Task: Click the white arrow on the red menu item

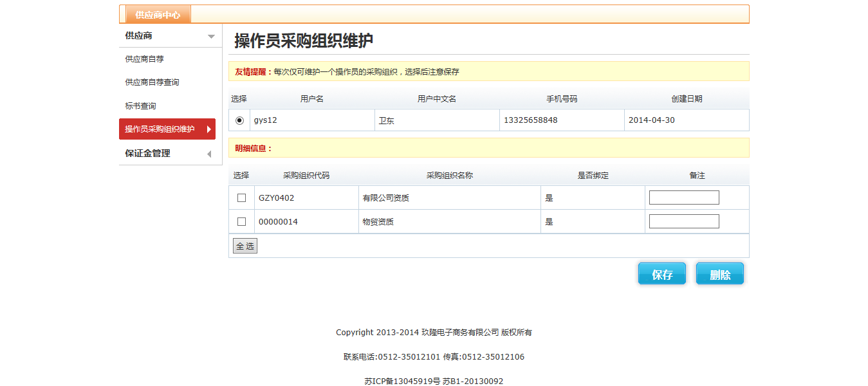Action: [x=209, y=129]
